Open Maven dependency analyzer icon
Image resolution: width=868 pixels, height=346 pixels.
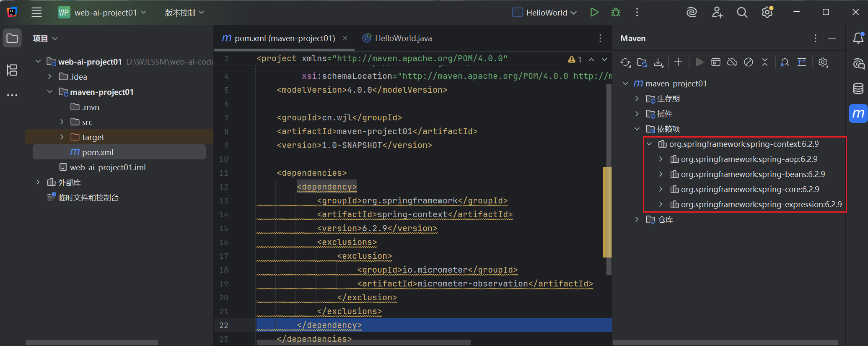(x=785, y=62)
